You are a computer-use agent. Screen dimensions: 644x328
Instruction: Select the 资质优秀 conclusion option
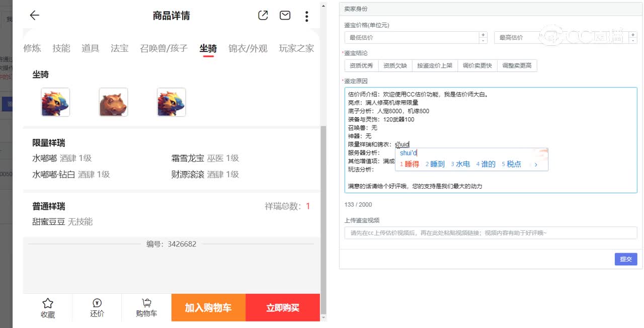click(361, 65)
